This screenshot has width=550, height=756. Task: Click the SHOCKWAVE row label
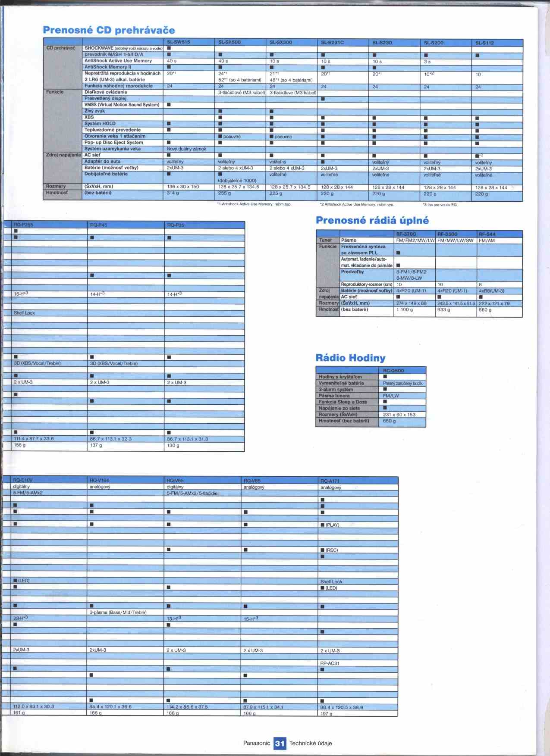[123, 48]
